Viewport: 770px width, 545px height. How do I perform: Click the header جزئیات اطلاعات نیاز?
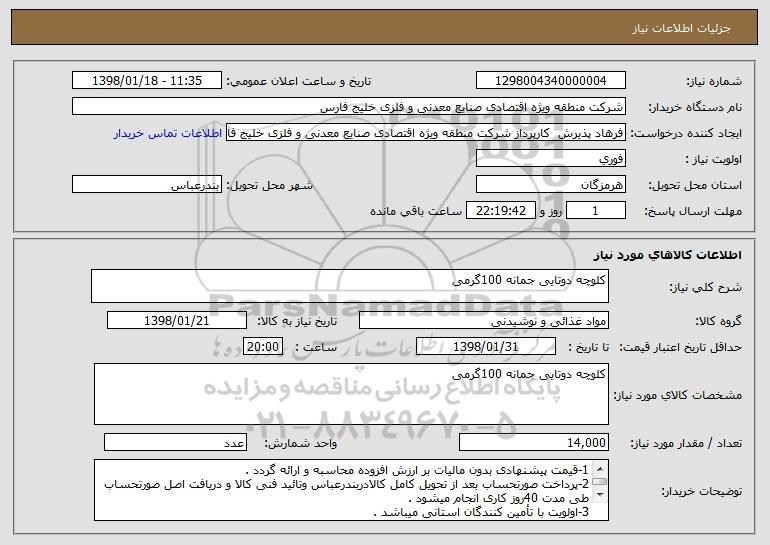tap(681, 28)
